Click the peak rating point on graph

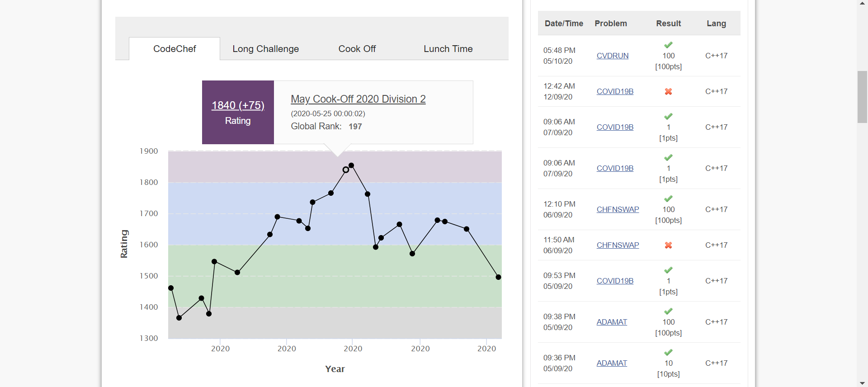coord(351,165)
